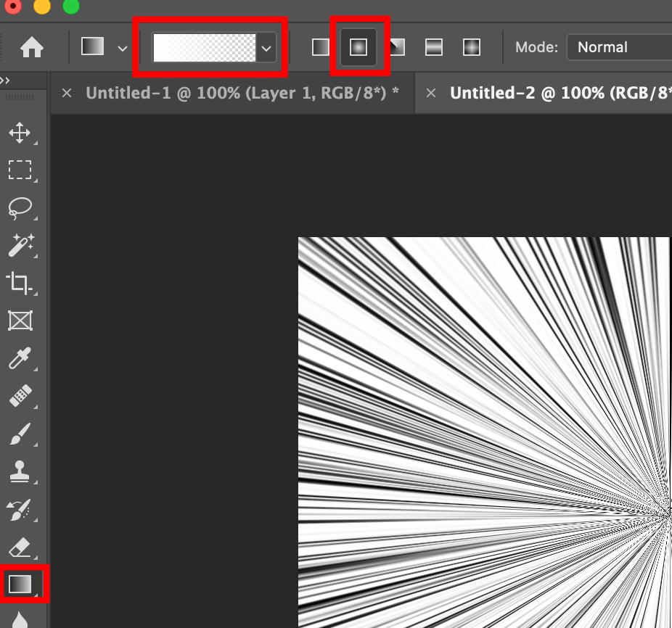Select the Frame tool
The image size is (672, 628).
tap(20, 321)
